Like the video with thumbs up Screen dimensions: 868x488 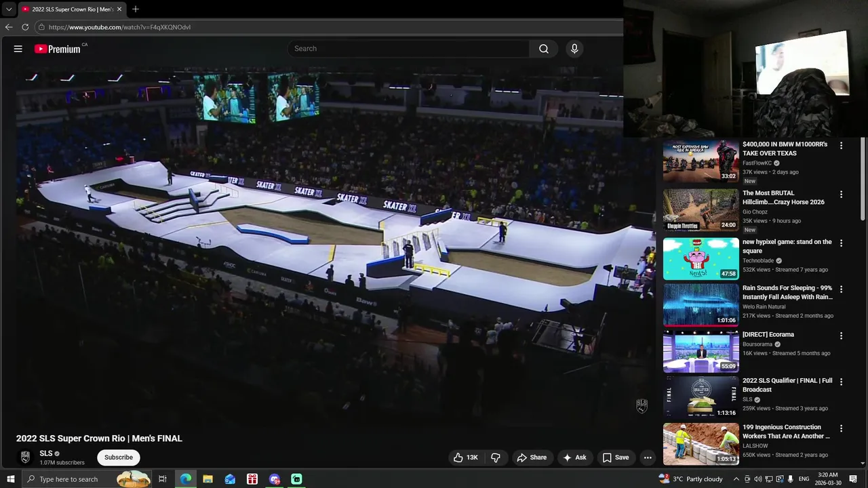[x=466, y=457]
